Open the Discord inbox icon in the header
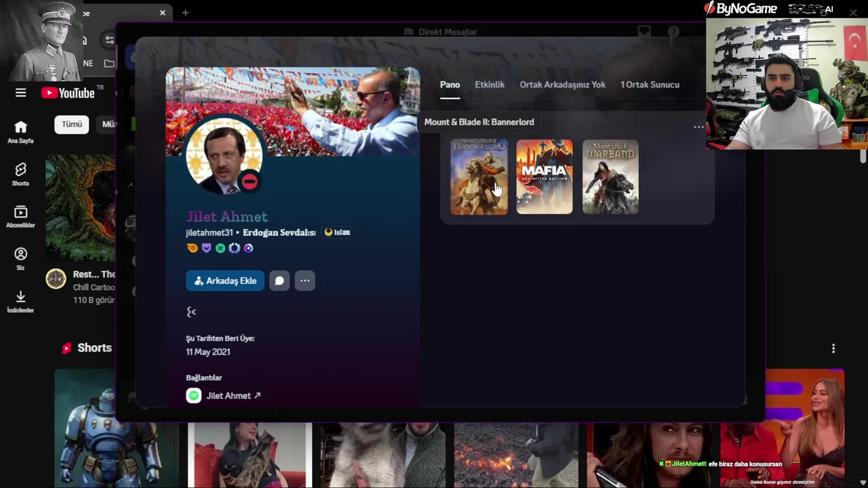 click(x=644, y=32)
